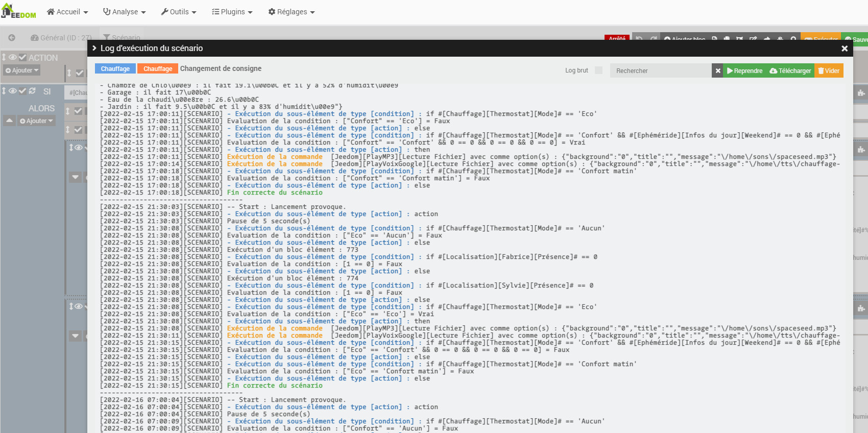Click the blue Chauffage label
Image resolution: width=868 pixels, height=433 pixels.
click(x=115, y=69)
